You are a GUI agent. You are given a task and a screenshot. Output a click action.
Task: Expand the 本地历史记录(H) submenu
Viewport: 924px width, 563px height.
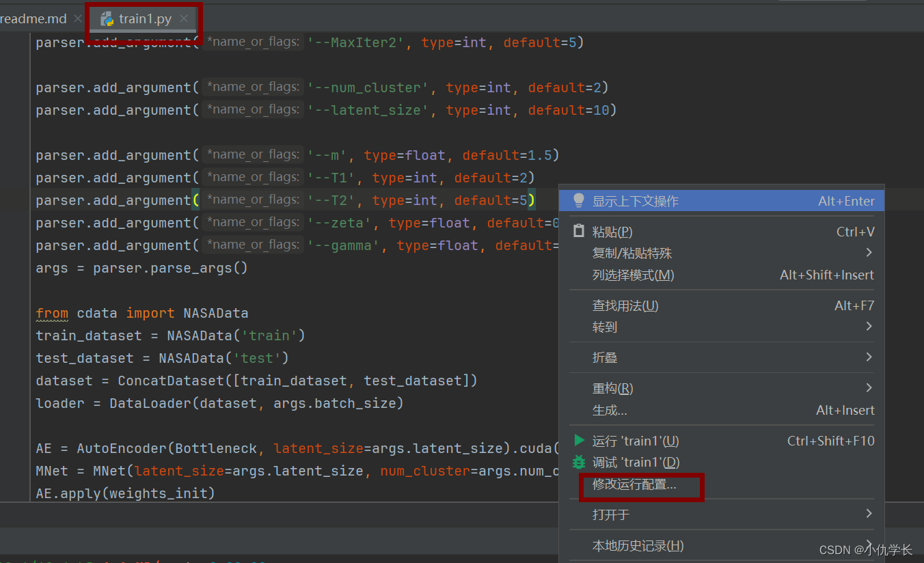pos(721,545)
